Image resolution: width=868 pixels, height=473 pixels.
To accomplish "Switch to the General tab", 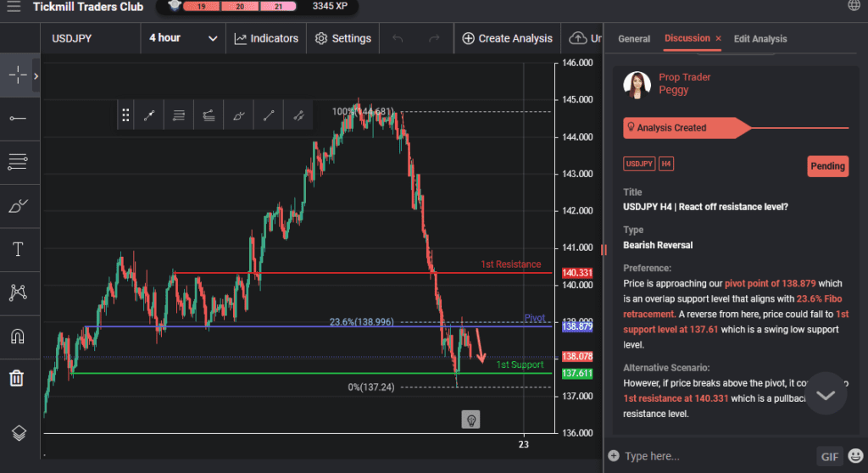I will click(x=634, y=39).
